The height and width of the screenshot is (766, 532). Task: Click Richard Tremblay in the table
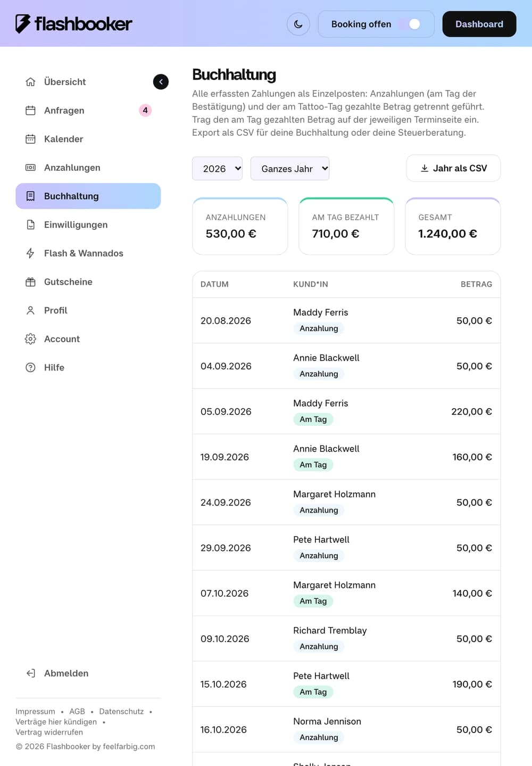[x=330, y=630]
